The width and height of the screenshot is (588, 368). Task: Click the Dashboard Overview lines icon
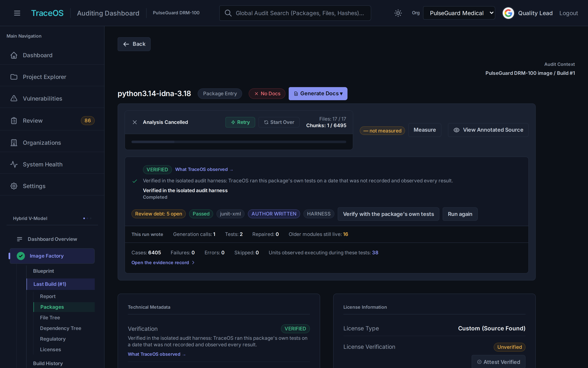(x=19, y=239)
